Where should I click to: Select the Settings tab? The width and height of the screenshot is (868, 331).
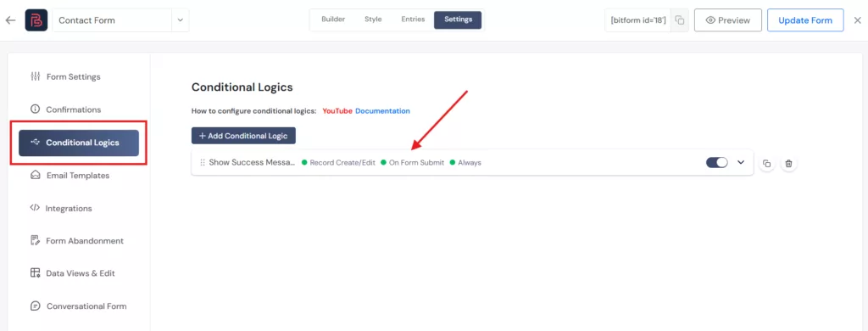pos(458,20)
